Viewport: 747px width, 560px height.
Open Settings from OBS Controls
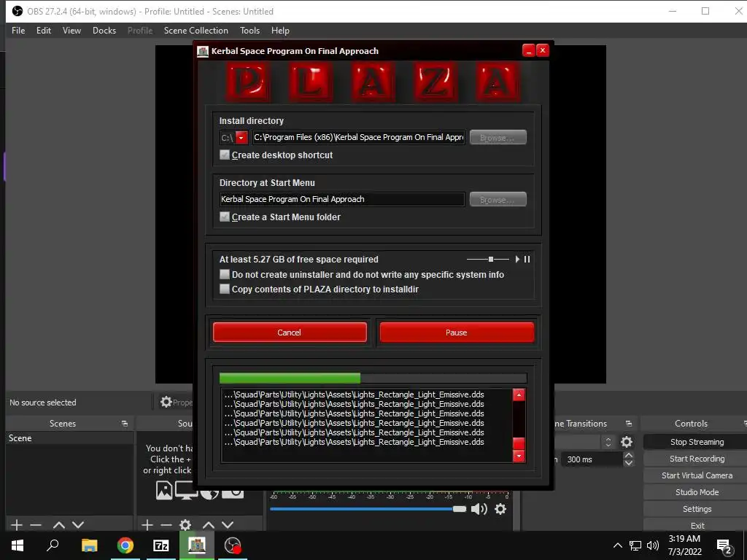(x=697, y=509)
